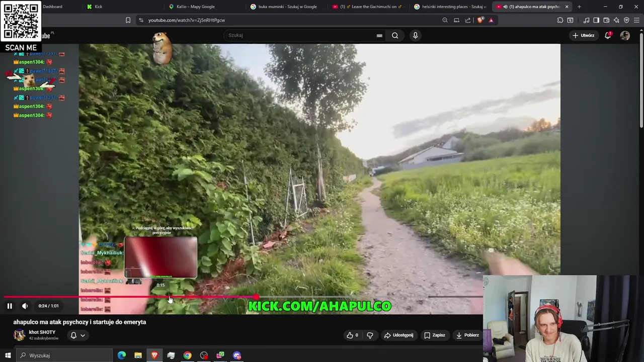Open Google Chrome from the taskbar
This screenshot has height=362, width=644.
pyautogui.click(x=187, y=355)
